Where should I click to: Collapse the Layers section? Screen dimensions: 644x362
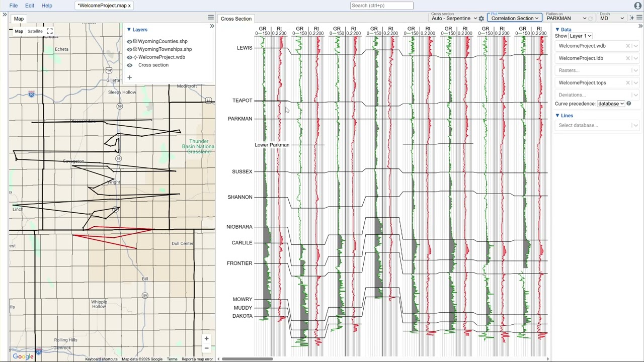coord(129,30)
